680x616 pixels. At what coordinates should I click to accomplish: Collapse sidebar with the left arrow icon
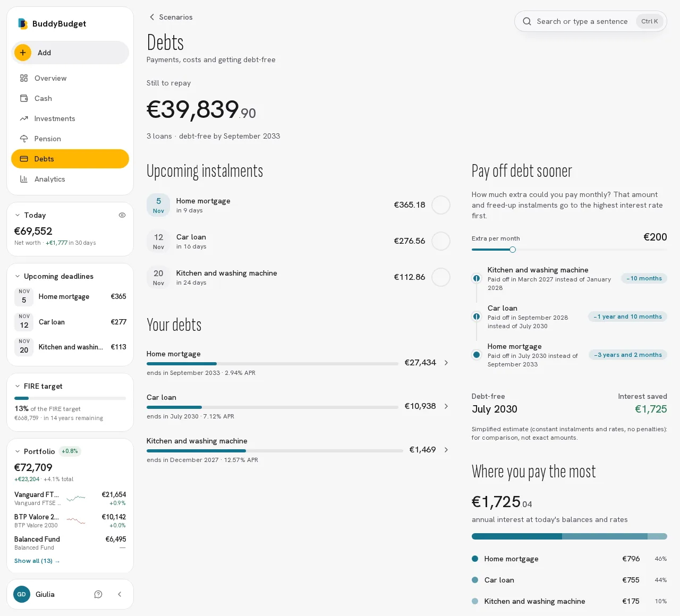pyautogui.click(x=120, y=594)
